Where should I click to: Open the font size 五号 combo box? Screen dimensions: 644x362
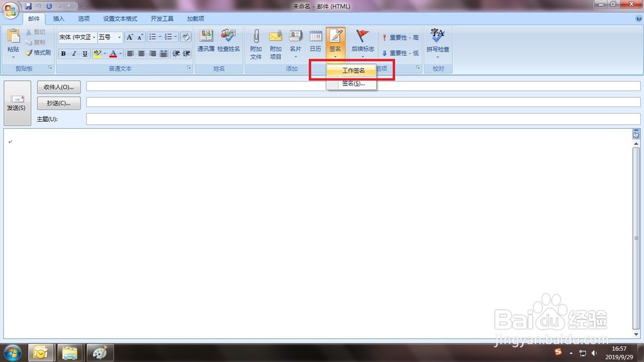click(x=109, y=37)
